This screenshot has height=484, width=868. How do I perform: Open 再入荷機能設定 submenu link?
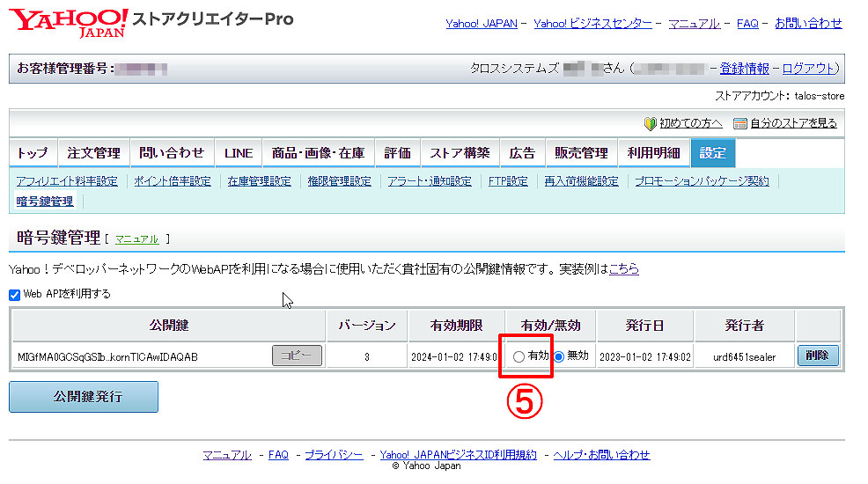pos(581,181)
